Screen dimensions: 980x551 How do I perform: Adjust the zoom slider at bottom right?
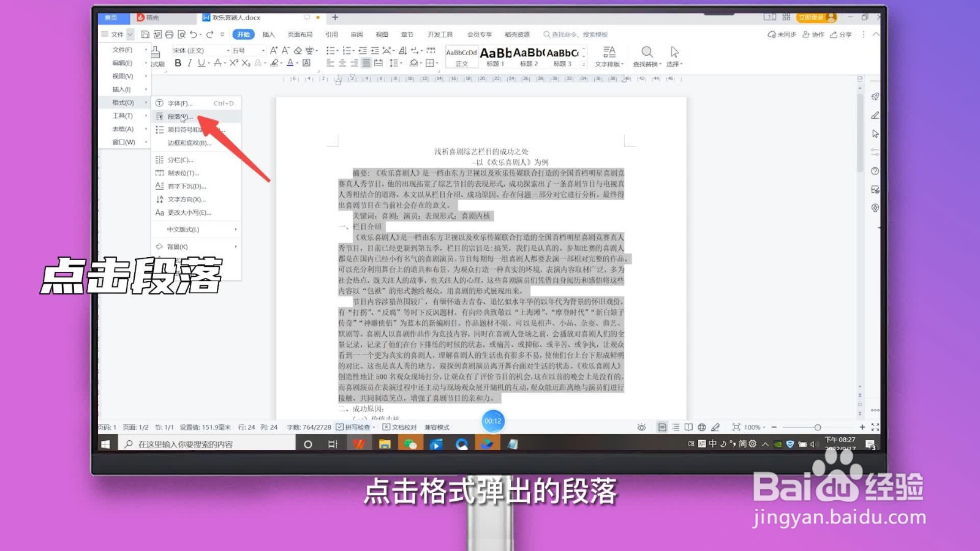(x=817, y=427)
